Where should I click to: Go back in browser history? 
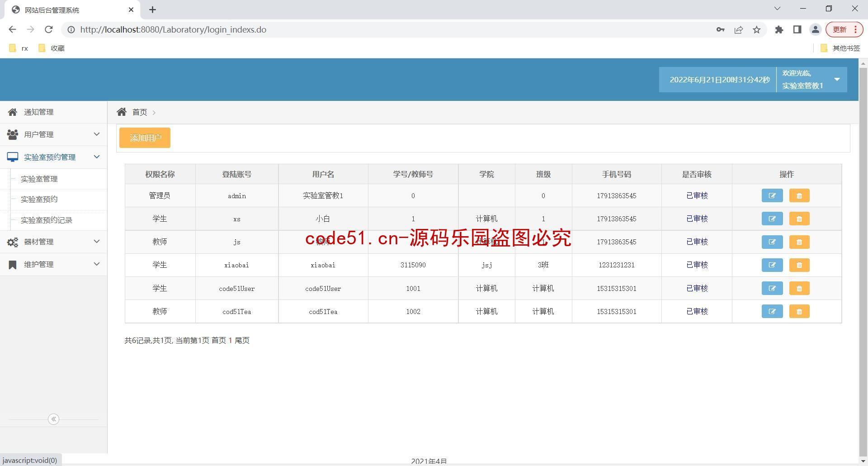pyautogui.click(x=12, y=29)
